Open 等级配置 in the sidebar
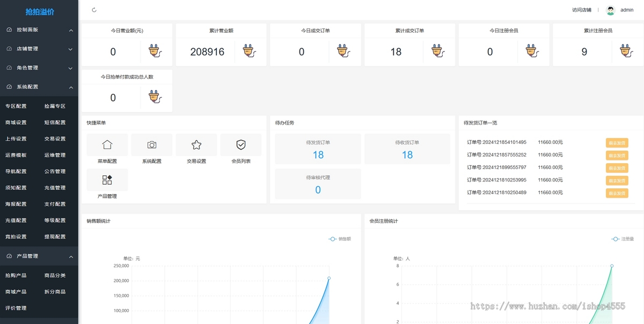The width and height of the screenshot is (644, 324). (x=55, y=220)
